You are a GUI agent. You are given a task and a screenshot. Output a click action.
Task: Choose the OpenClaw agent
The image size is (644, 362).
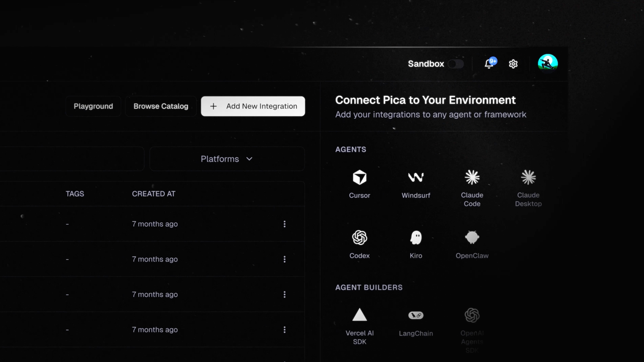(x=472, y=244)
